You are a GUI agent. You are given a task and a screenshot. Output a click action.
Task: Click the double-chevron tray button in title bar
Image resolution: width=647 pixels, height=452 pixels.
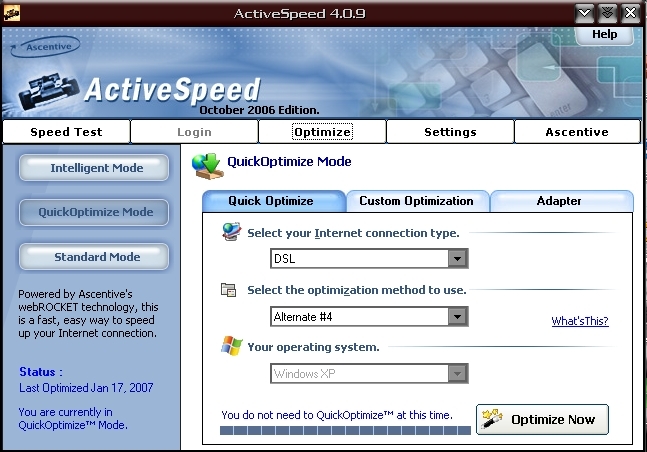click(607, 13)
